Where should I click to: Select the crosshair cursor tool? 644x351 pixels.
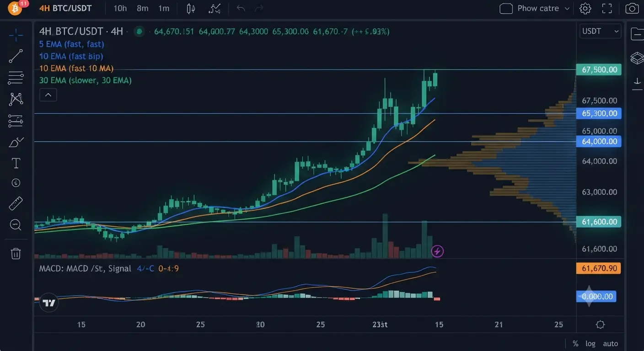point(16,35)
